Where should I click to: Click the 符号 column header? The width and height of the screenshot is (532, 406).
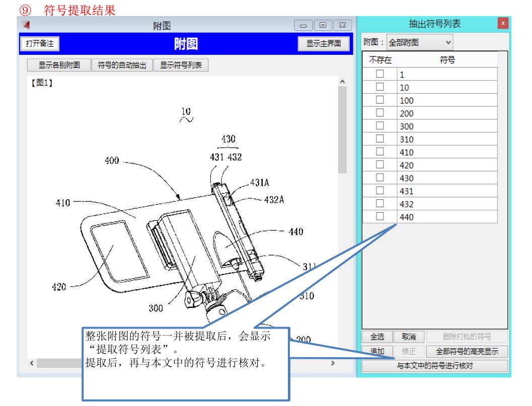[447, 60]
